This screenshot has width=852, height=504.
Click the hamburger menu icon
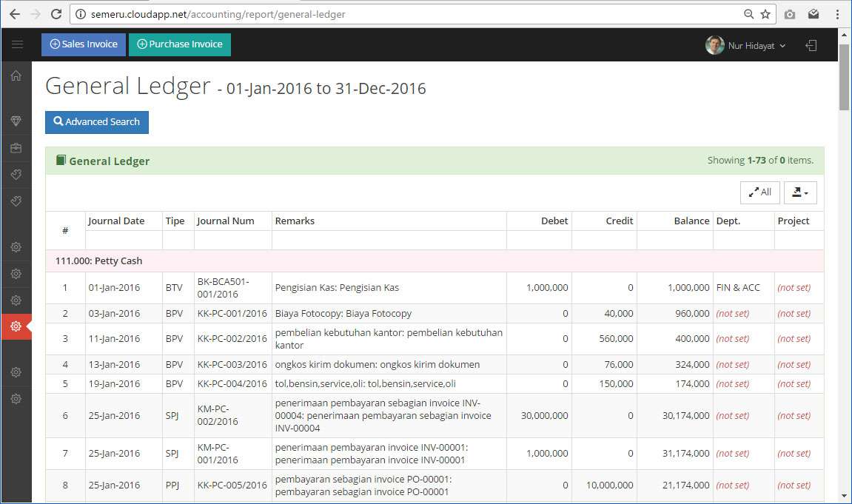pos(16,45)
